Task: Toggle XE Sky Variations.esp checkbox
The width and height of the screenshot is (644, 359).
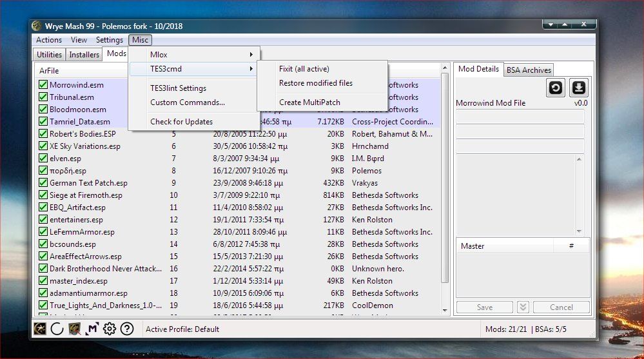Action: [x=43, y=146]
